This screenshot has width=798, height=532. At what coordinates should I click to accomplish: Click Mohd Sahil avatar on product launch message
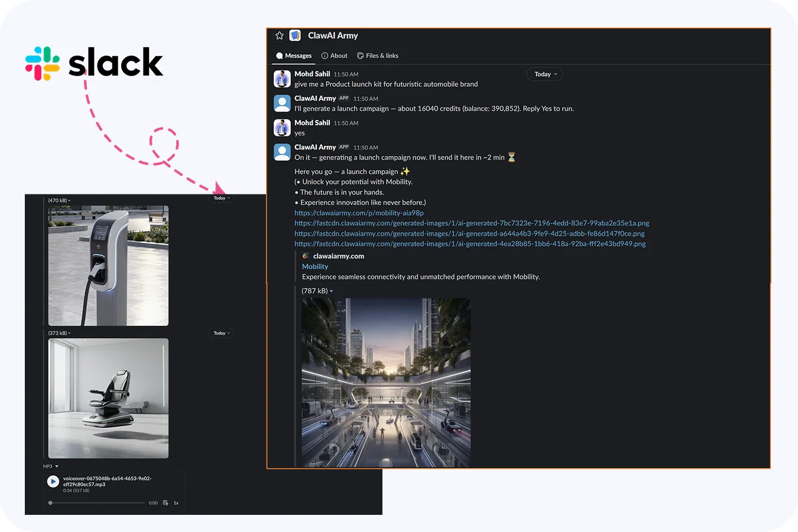[x=282, y=79]
